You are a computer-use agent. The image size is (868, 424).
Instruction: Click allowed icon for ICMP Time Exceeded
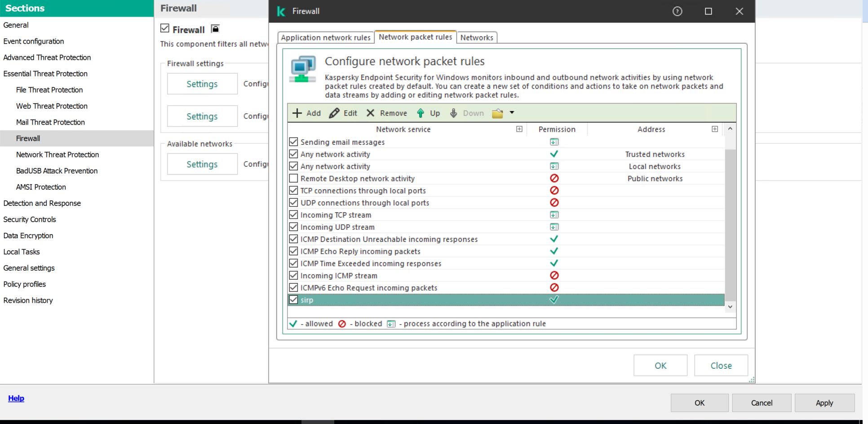(554, 263)
